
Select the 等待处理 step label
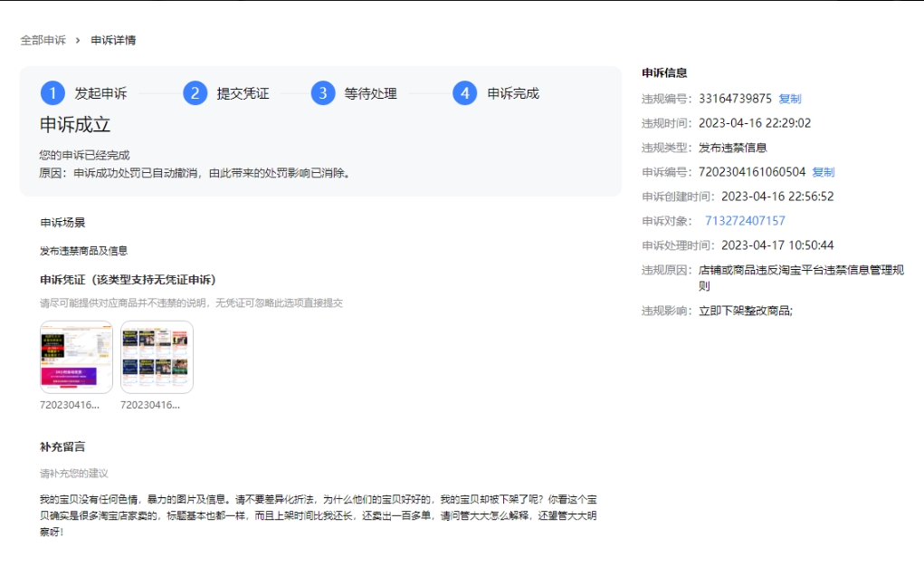370,93
